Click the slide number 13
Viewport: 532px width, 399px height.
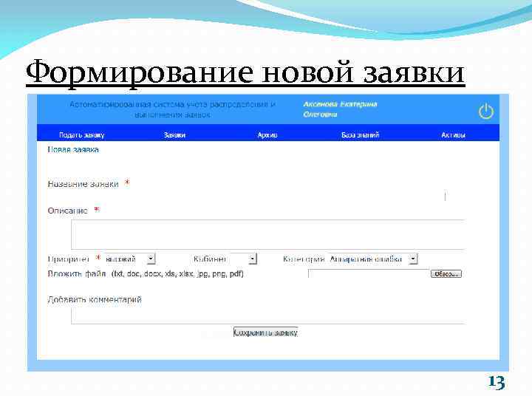pyautogui.click(x=497, y=383)
